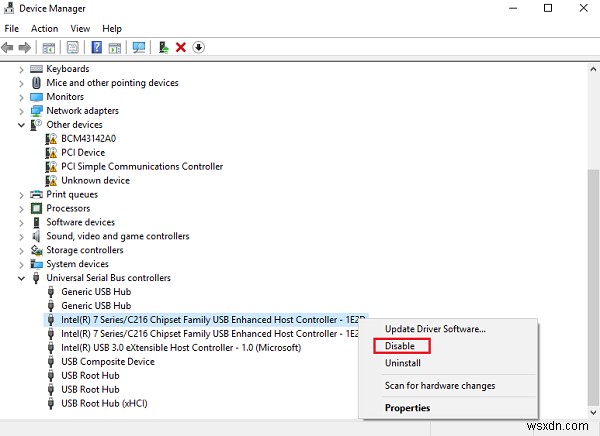Open the File menu
Viewport: 600px width, 436px height.
pos(11,29)
